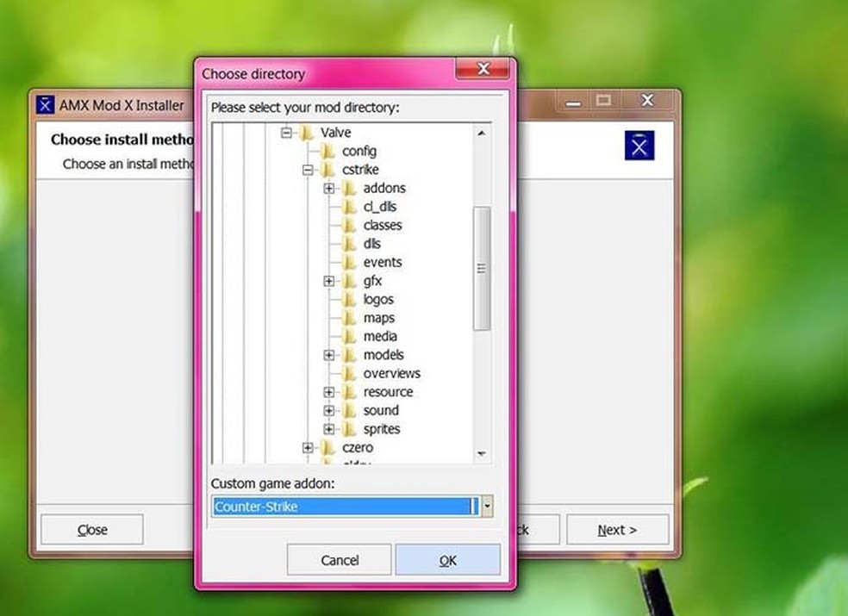
Task: Click Close button in AMX Mod X Installer
Action: point(92,530)
